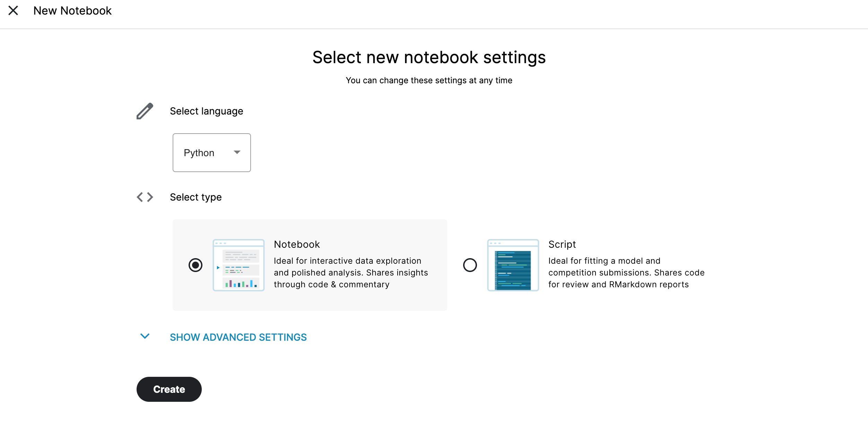The image size is (868, 424).
Task: Open the Python language dropdown
Action: coord(211,153)
